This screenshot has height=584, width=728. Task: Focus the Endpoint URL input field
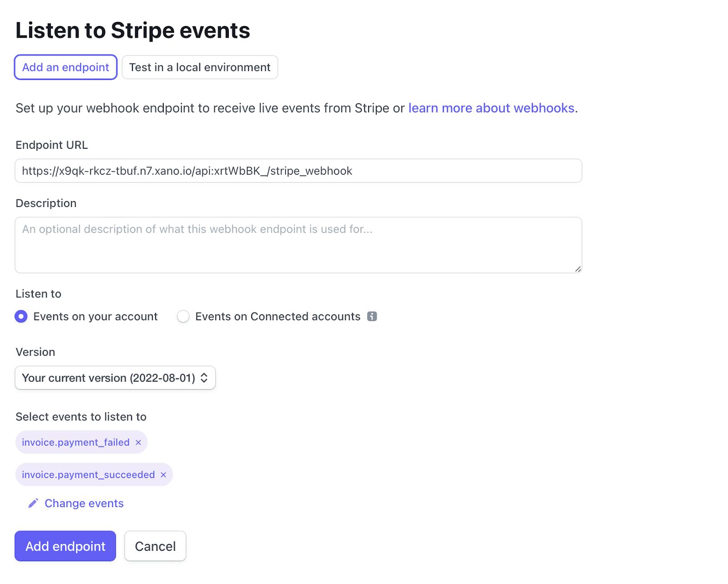tap(298, 171)
